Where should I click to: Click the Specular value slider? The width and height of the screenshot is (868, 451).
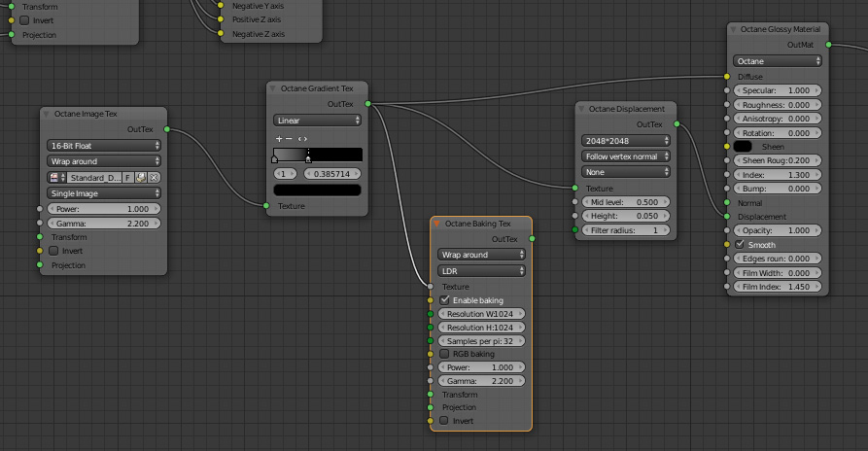click(778, 90)
